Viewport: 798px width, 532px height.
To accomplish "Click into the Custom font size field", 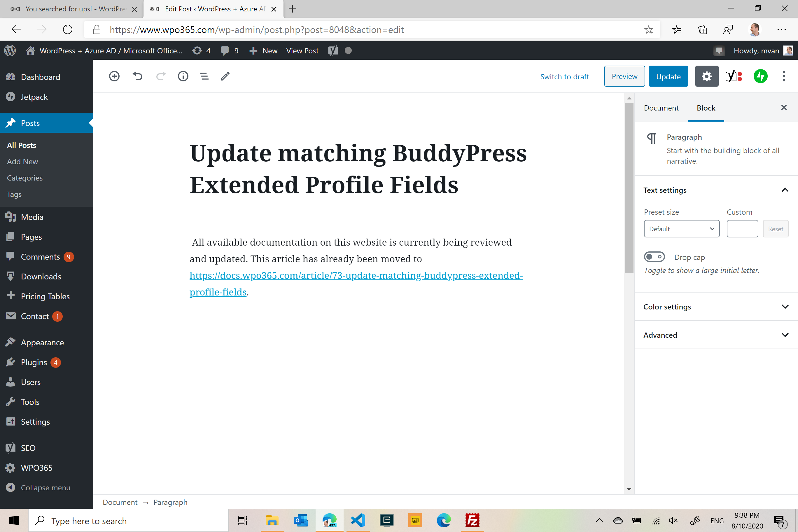I will (742, 229).
